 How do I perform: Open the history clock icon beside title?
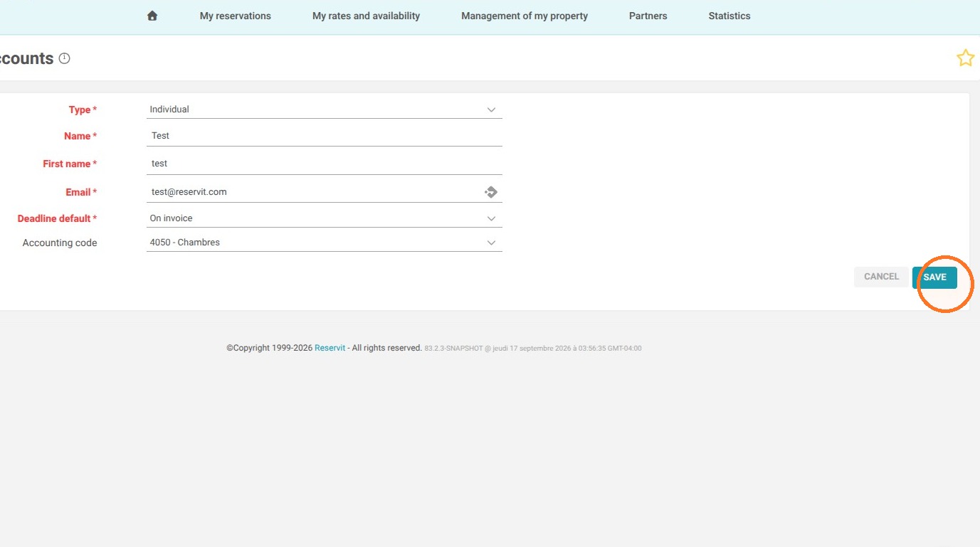65,58
